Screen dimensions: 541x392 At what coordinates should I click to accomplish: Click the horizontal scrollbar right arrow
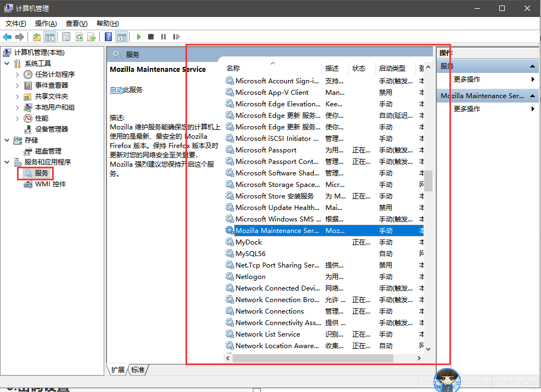coord(419,358)
